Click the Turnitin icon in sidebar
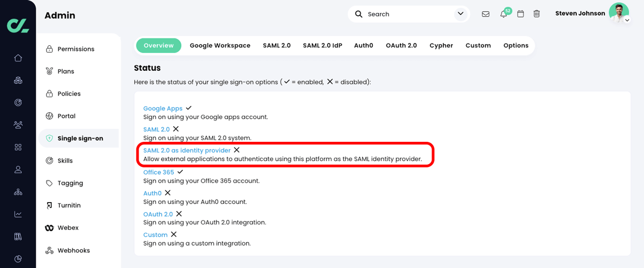 click(x=49, y=205)
